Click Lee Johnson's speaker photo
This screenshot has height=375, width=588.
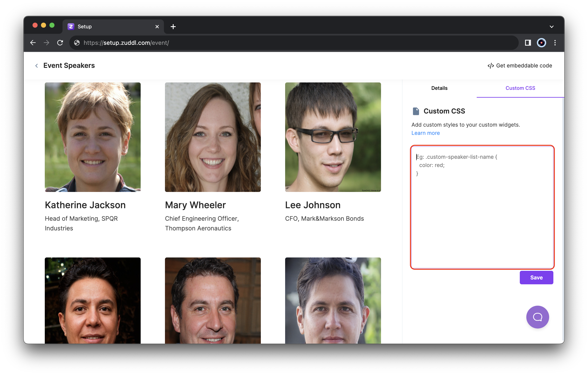(x=333, y=137)
